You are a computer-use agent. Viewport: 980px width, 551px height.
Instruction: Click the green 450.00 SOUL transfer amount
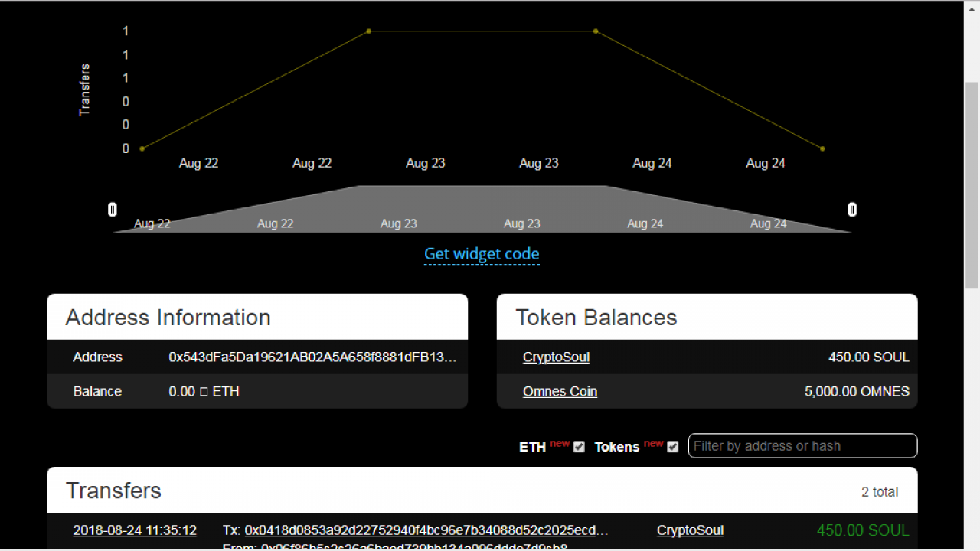coord(863,530)
